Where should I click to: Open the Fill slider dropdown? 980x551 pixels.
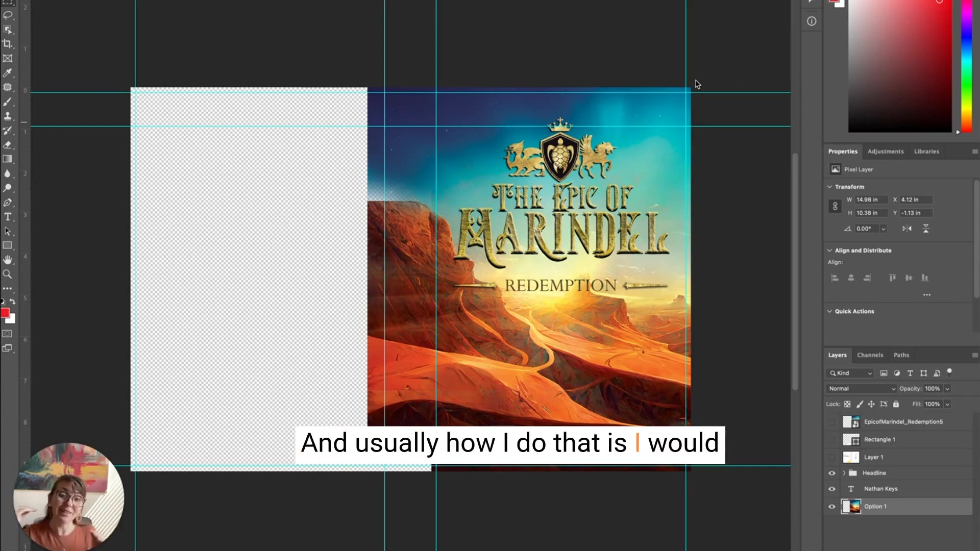(947, 404)
